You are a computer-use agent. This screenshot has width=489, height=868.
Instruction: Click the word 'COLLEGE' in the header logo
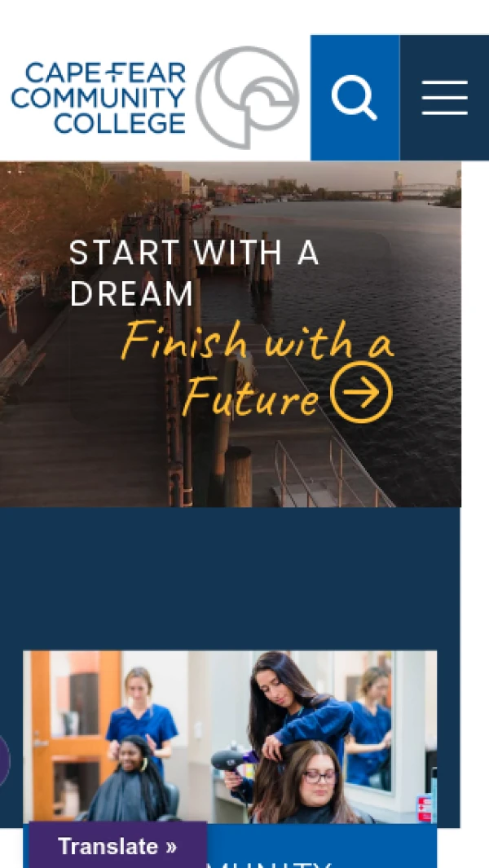120,123
